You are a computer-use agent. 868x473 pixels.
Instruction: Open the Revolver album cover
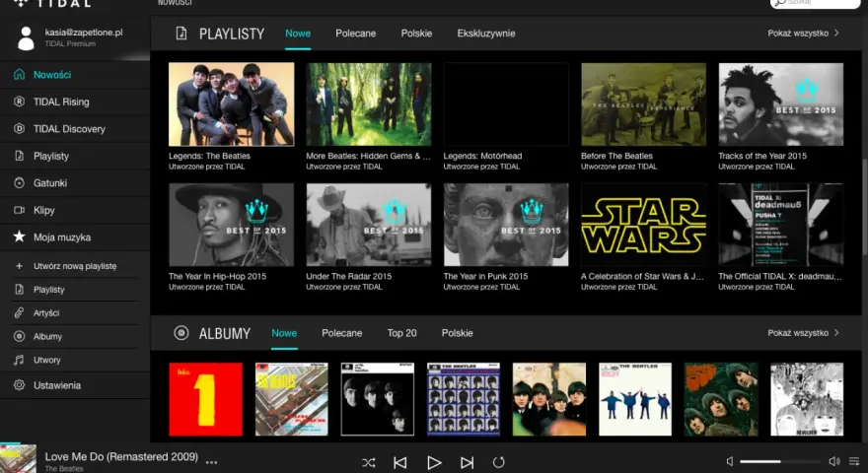807,399
